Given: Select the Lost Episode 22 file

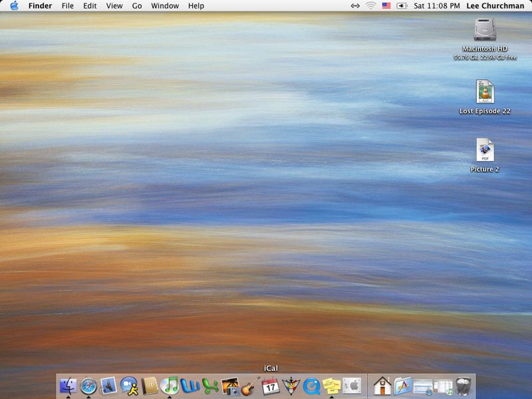Looking at the screenshot, I should (x=485, y=92).
